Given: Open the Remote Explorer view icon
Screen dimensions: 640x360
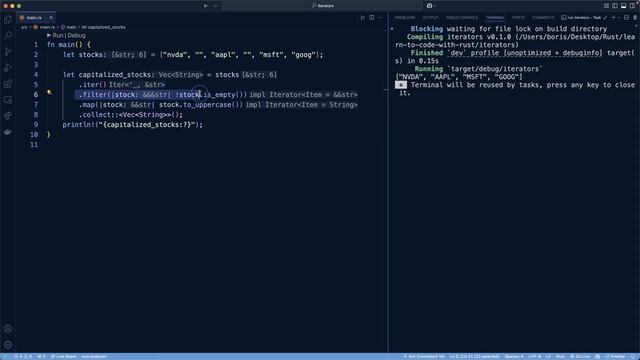Looking at the screenshot, I should pyautogui.click(x=8, y=100).
